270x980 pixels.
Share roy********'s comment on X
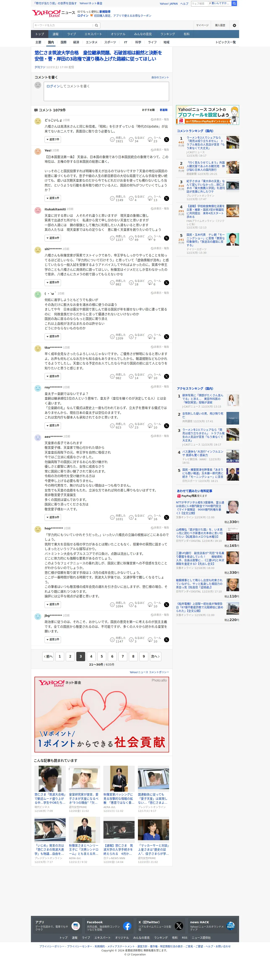[x=166, y=426]
